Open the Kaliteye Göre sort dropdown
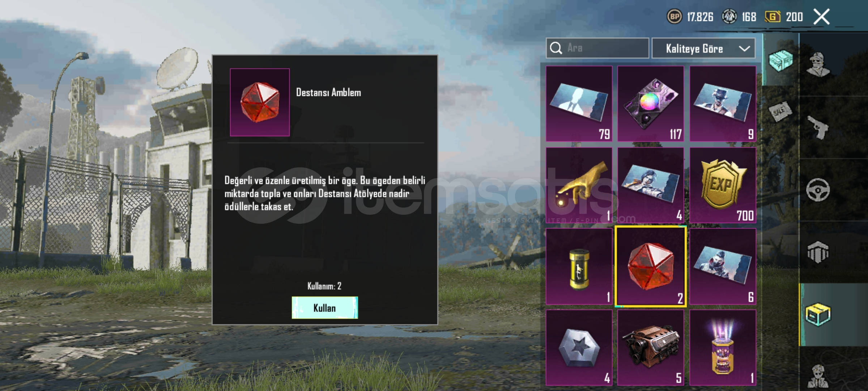 coord(703,48)
